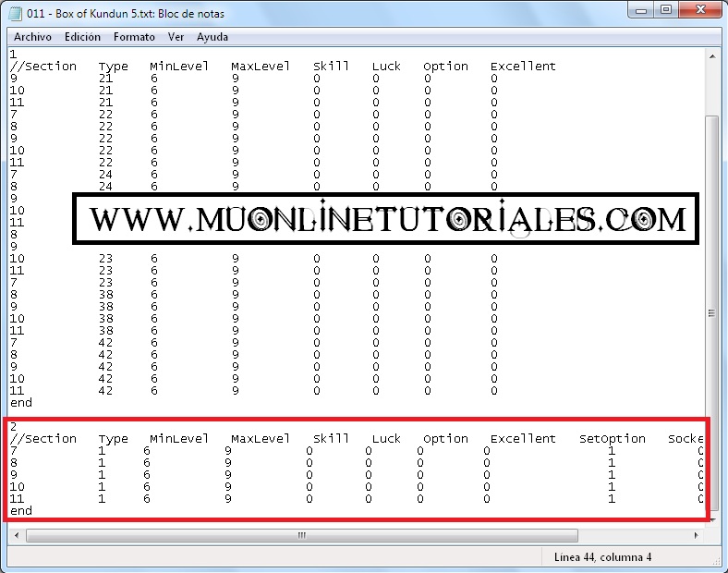Click the vertical scrollbar thumb
This screenshot has width=728, height=573.
pyautogui.click(x=711, y=313)
